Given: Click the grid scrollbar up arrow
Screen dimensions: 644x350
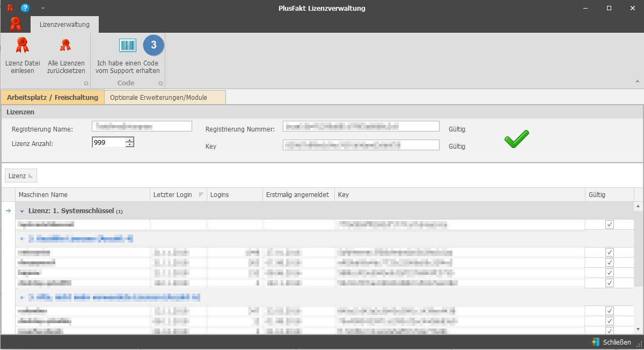Looking at the screenshot, I should point(639,207).
